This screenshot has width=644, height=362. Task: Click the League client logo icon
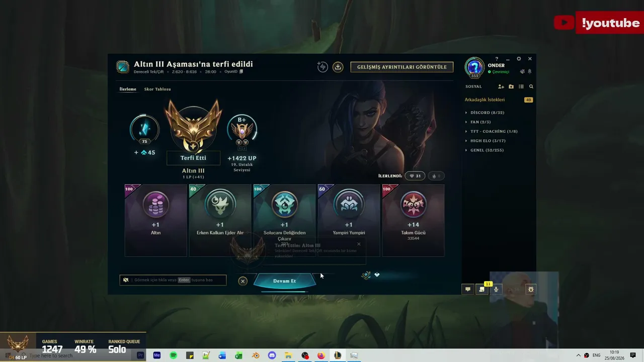(122, 67)
